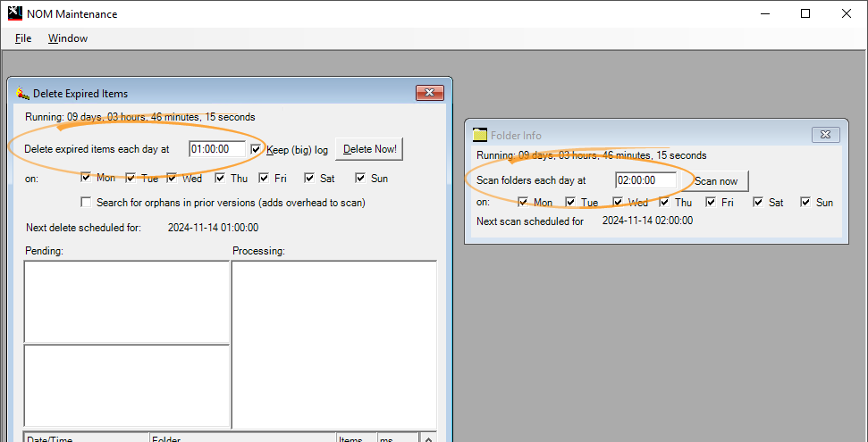Click inside the Processing list box
Screen dimensions: 868x442
334,344
